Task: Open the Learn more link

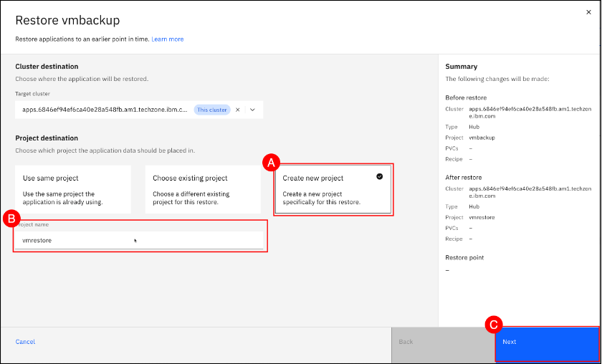Action: [x=167, y=39]
